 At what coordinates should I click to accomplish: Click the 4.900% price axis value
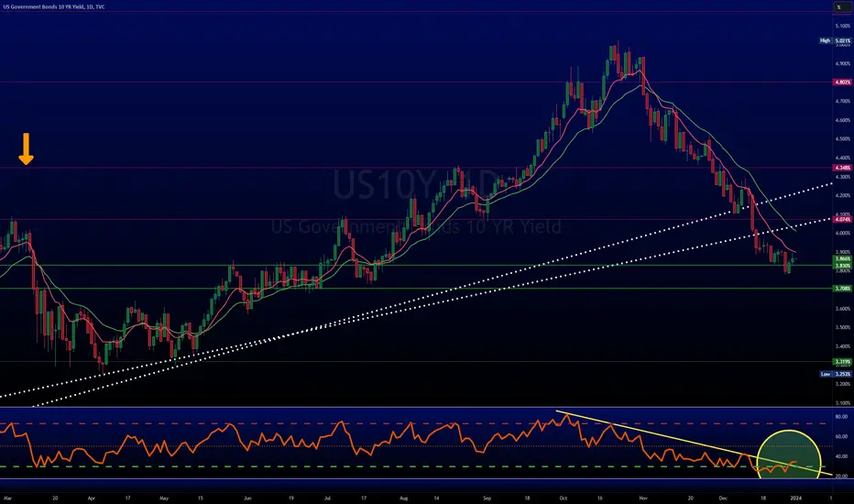coord(843,64)
